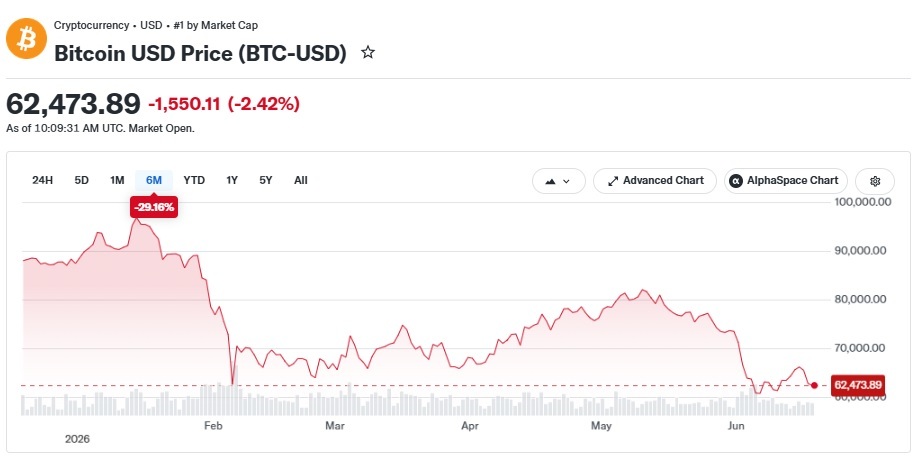
Task: Expand the chart type dropdown chevron
Action: coord(566,181)
